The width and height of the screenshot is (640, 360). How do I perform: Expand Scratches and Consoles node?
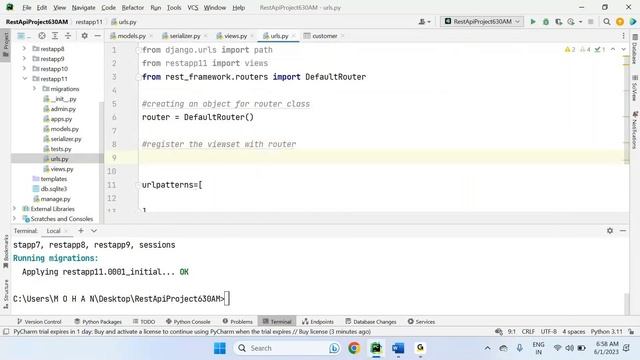[15, 219]
